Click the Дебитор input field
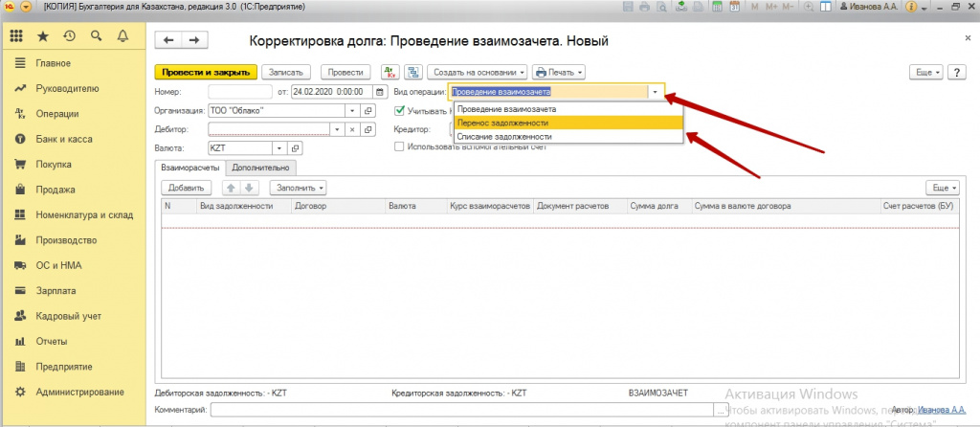This screenshot has width=980, height=427. point(269,129)
